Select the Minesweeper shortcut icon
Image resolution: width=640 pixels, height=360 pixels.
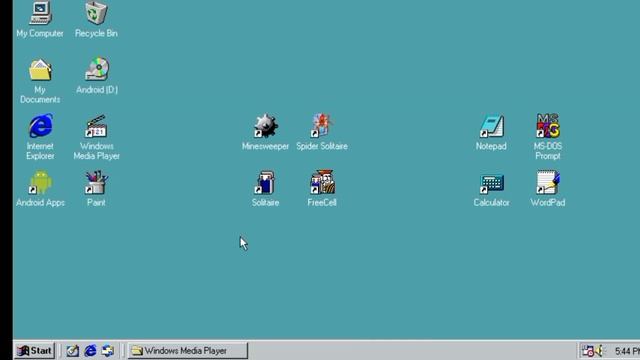coord(266,126)
